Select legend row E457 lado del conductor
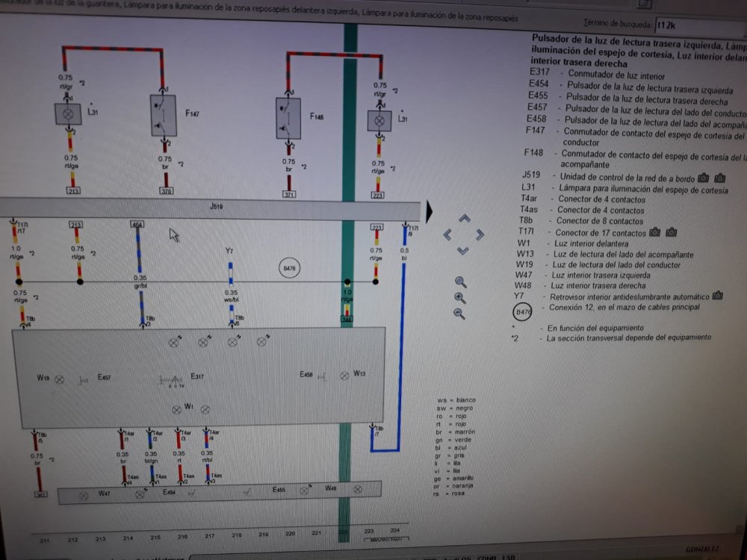747x560 pixels. point(637,110)
